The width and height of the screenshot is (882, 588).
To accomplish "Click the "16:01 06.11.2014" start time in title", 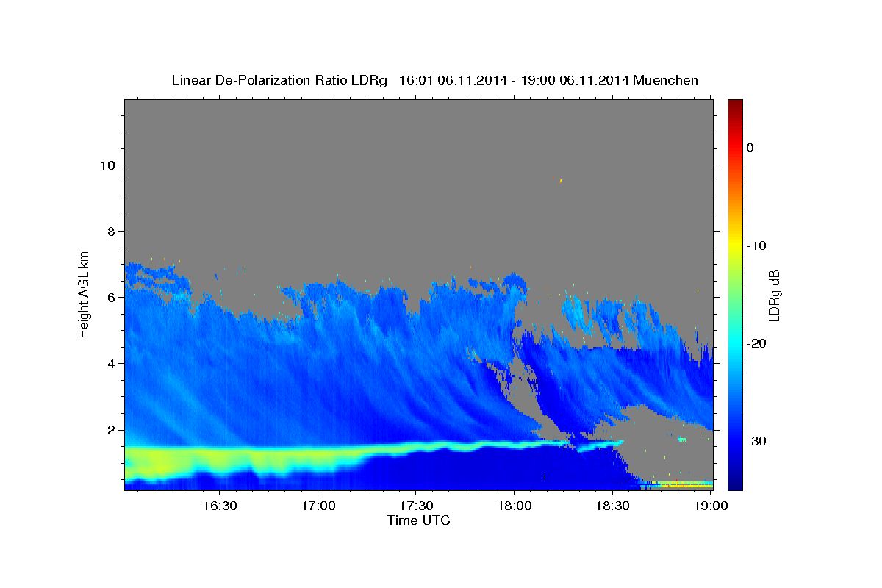I will (453, 80).
